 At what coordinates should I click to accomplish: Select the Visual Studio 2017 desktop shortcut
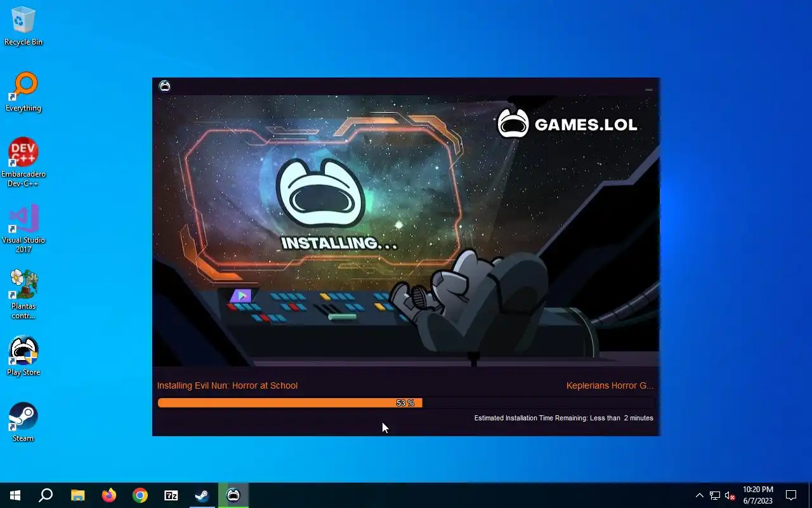click(23, 229)
